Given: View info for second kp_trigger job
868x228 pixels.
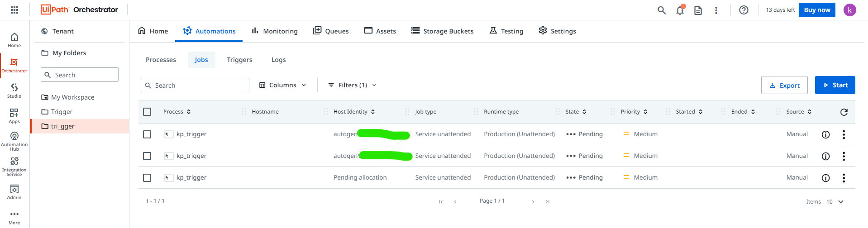Looking at the screenshot, I should (x=825, y=156).
